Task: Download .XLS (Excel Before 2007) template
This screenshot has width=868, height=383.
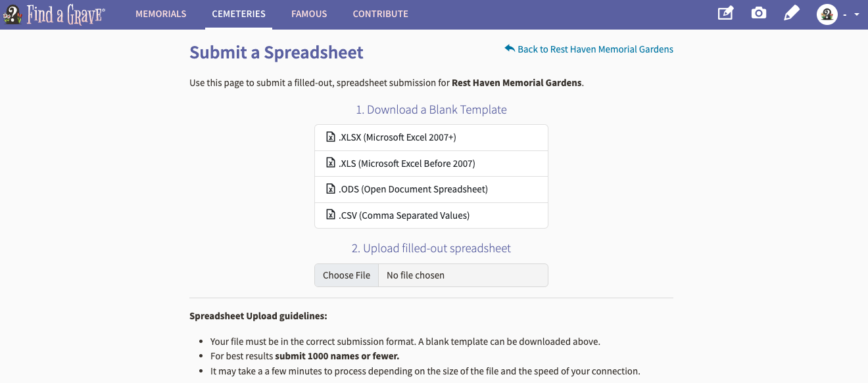Action: (431, 164)
